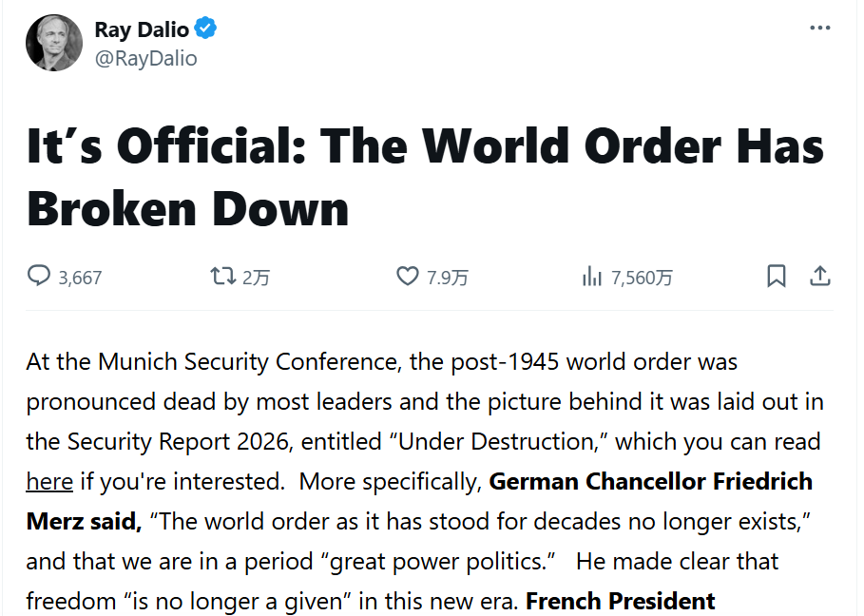The height and width of the screenshot is (616, 864).
Task: Like the post with the heart icon
Action: (407, 277)
